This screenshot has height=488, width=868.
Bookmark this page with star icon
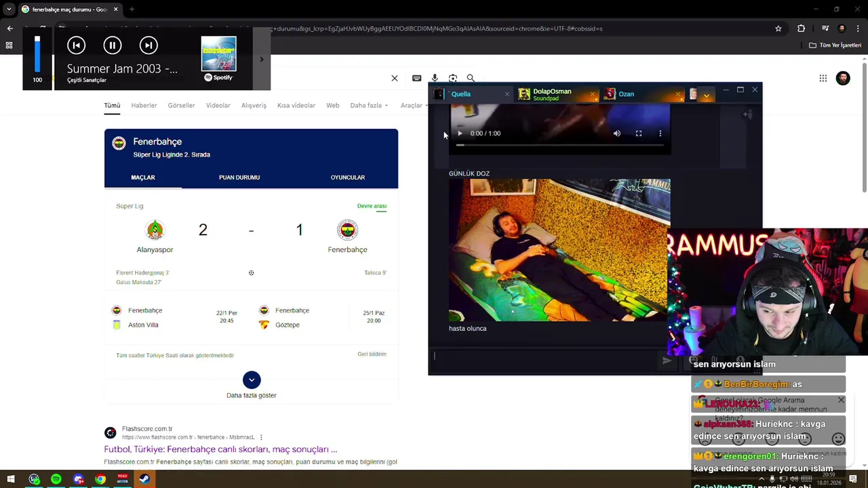778,28
